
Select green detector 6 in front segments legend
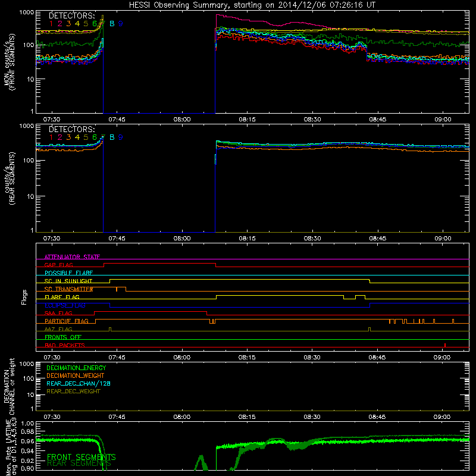pos(95,24)
